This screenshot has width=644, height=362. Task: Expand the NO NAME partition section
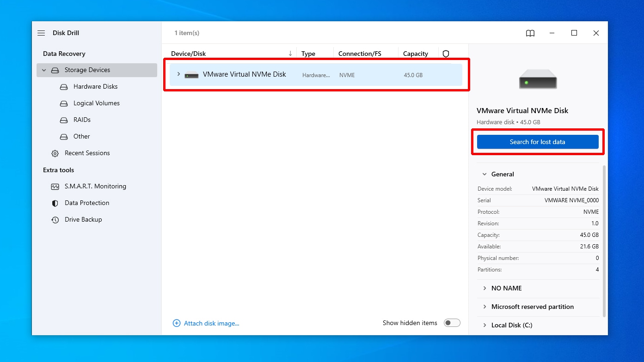[485, 288]
